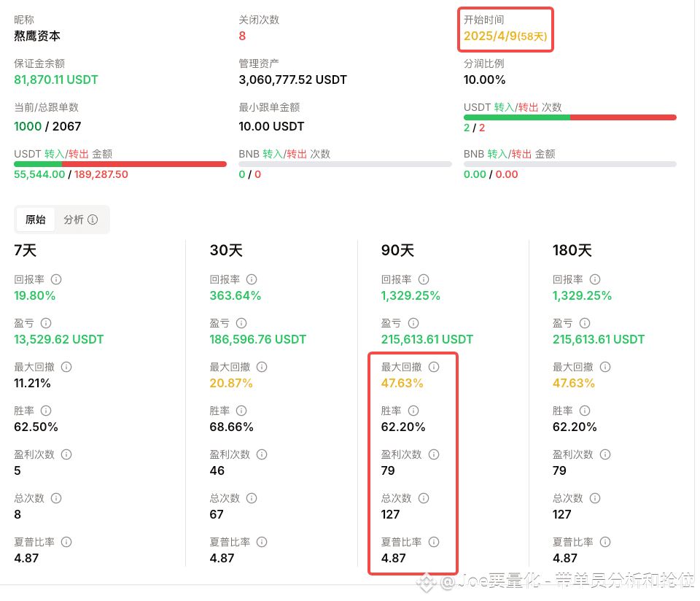Screen dimensions: 700x601
Task: Click the nickname 熬鹰资本
Action: click(37, 36)
